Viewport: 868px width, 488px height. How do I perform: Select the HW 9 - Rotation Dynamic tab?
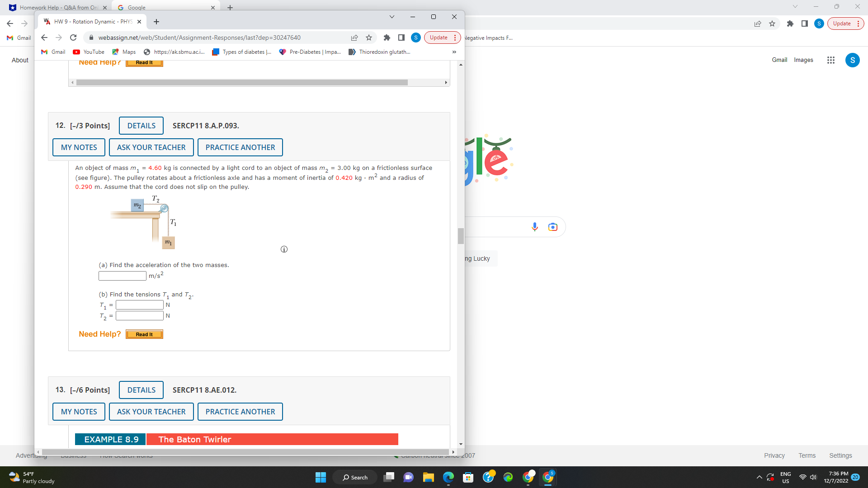[90, 21]
